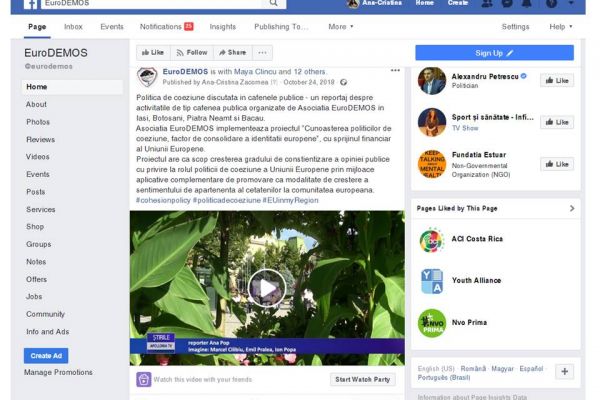Viewport: 600px width, 400px height.
Task: Open the Notifications tab
Action: tap(166, 27)
